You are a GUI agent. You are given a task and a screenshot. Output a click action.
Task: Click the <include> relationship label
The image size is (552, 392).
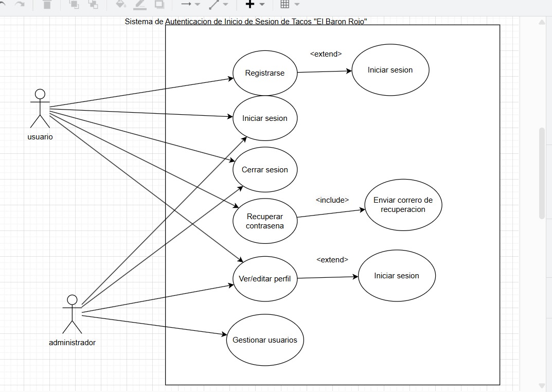332,200
